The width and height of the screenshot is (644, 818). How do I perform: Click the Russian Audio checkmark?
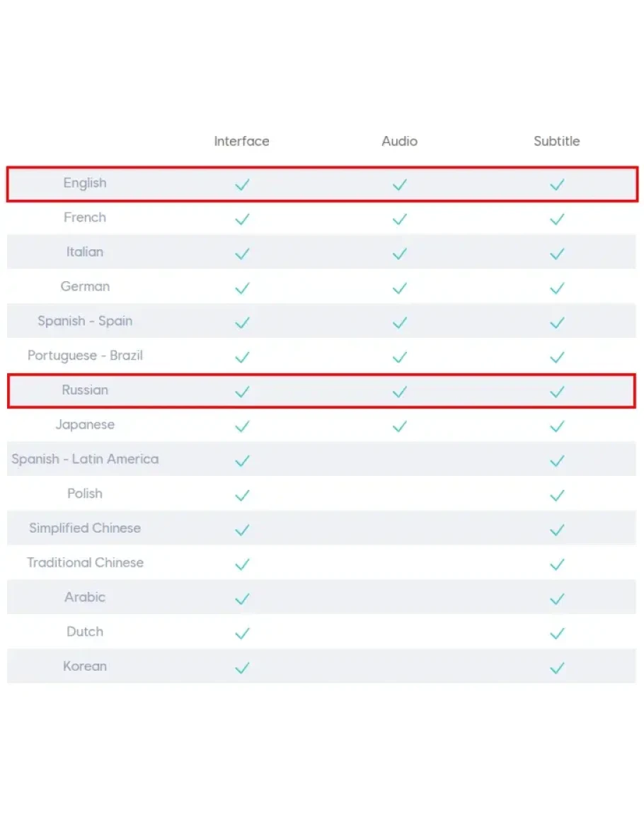[400, 392]
